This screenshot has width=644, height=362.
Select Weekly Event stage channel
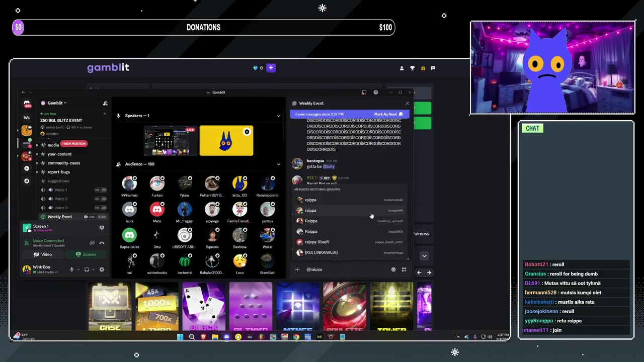(x=74, y=217)
